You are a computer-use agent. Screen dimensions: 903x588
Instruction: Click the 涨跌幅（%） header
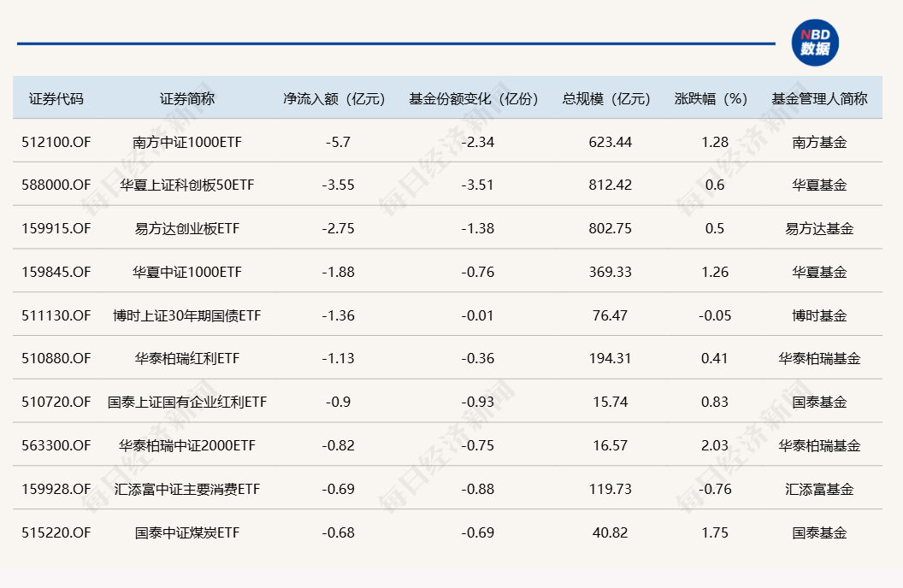click(711, 99)
